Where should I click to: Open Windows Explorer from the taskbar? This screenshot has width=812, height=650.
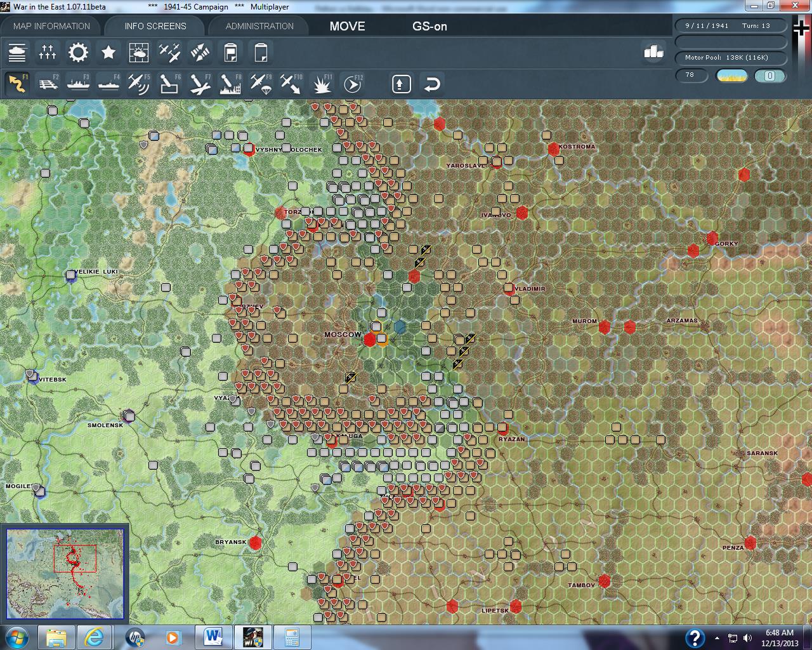click(56, 637)
